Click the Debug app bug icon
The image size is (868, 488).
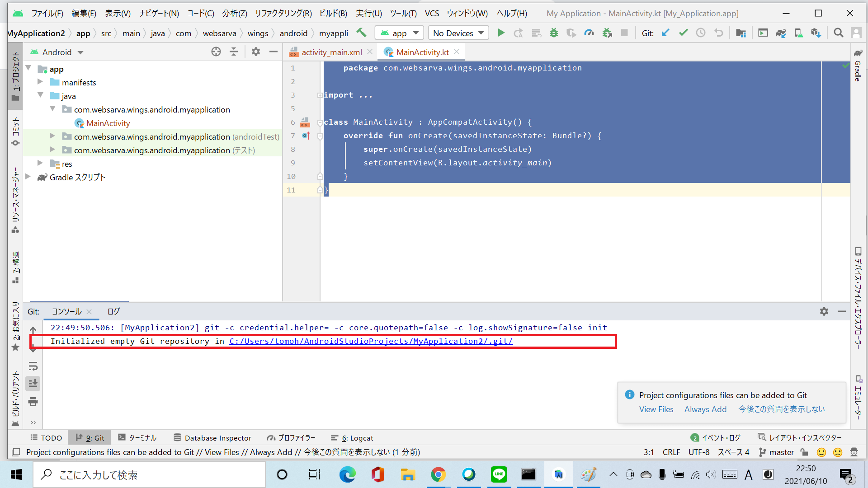(x=553, y=33)
